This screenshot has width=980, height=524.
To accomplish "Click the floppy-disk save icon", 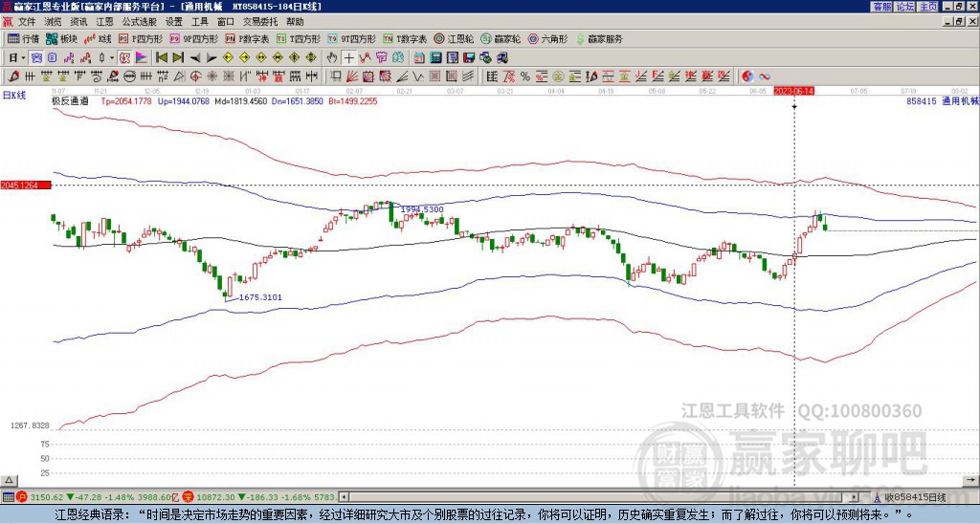I will point(469,58).
